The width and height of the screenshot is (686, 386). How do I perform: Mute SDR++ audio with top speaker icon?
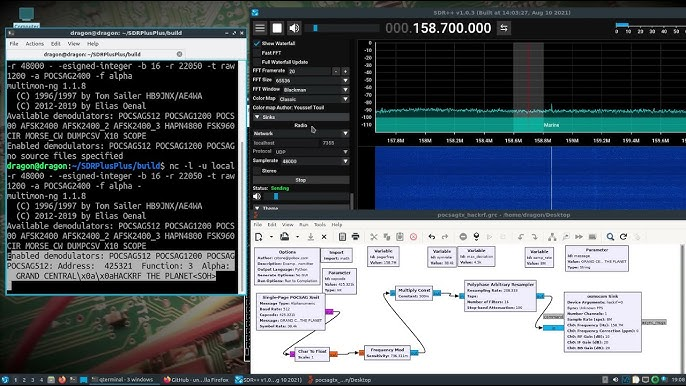point(294,28)
